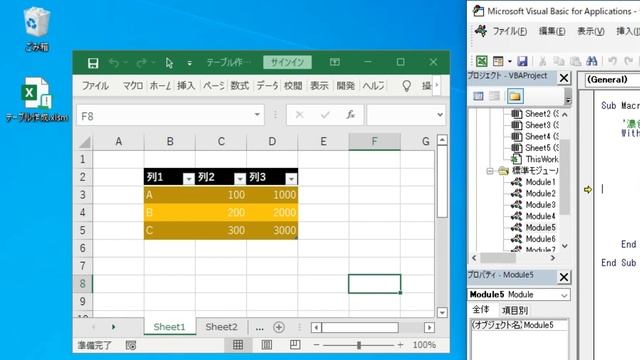Open the 校閲 ribbon tab

point(293,86)
